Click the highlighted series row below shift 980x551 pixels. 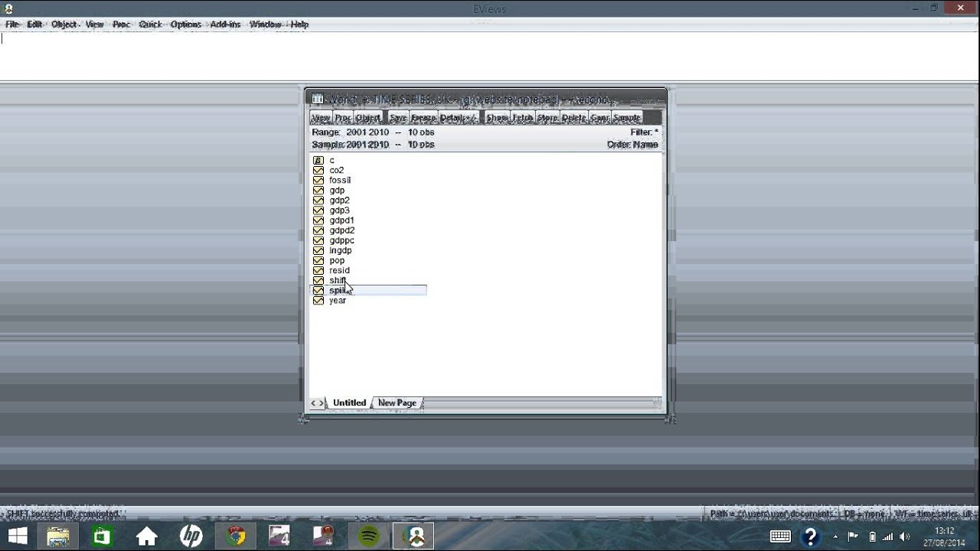pyautogui.click(x=368, y=290)
